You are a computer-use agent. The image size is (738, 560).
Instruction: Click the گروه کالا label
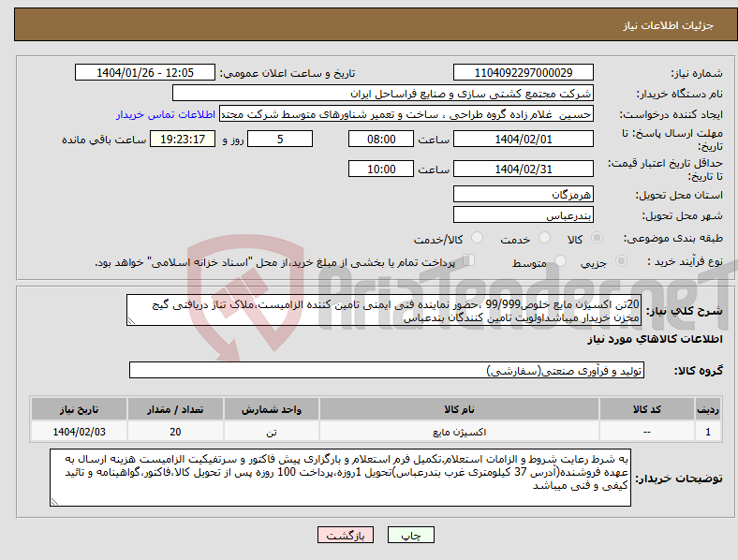[x=698, y=370]
